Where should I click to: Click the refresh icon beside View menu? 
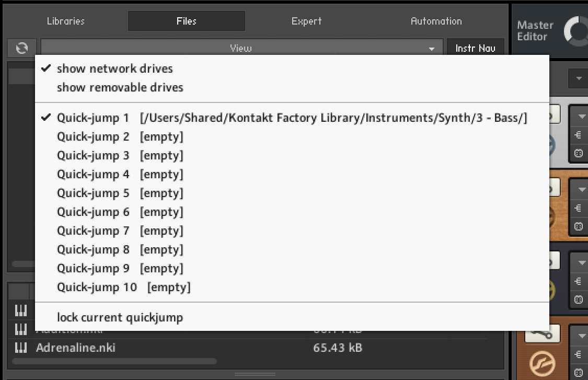(x=22, y=48)
